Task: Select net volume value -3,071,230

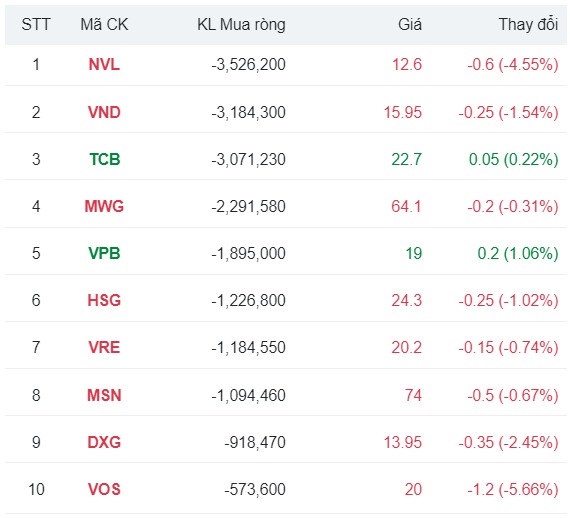Action: click(x=249, y=159)
